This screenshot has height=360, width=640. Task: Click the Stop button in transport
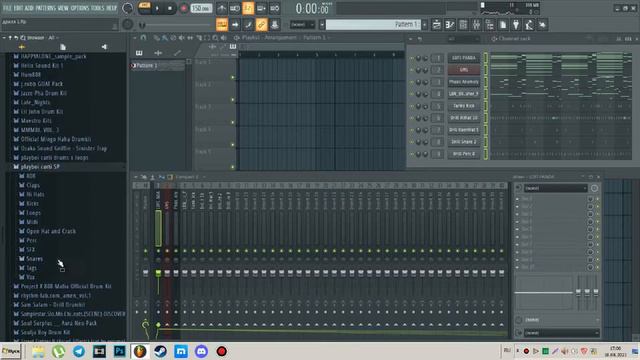pos(169,8)
